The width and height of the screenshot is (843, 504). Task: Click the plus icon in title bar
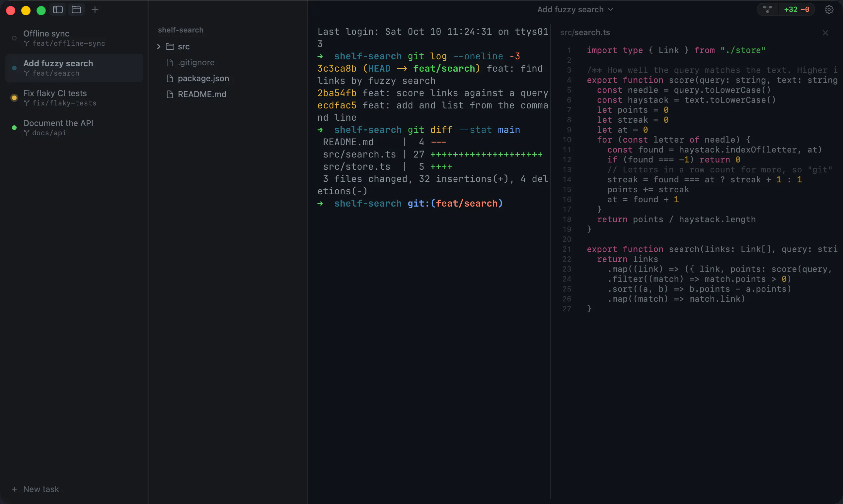(x=95, y=10)
